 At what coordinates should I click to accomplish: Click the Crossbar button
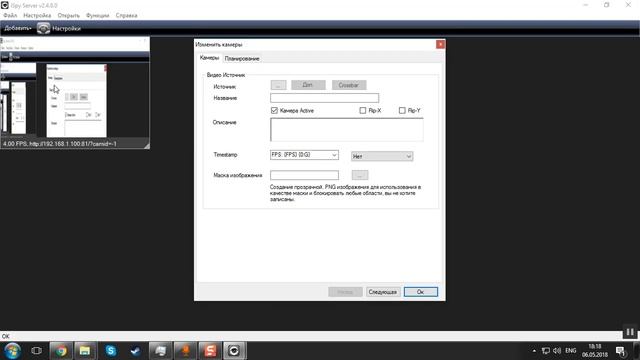tap(349, 85)
